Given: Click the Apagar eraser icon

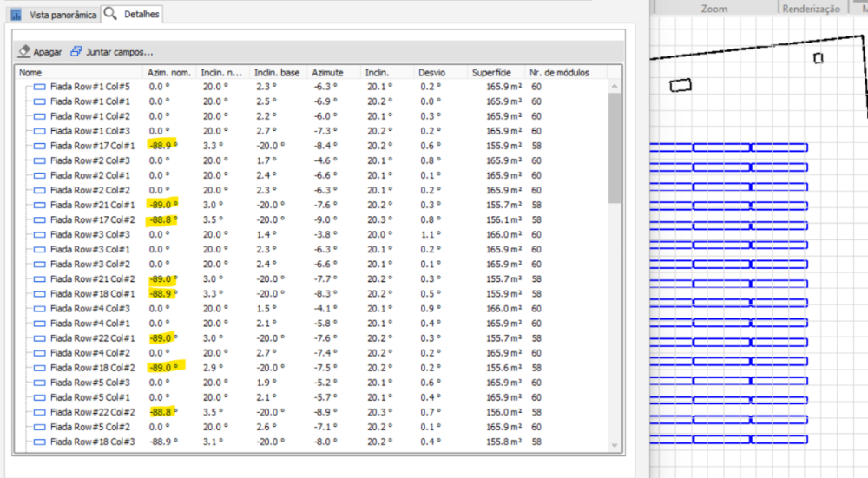Looking at the screenshot, I should (24, 52).
